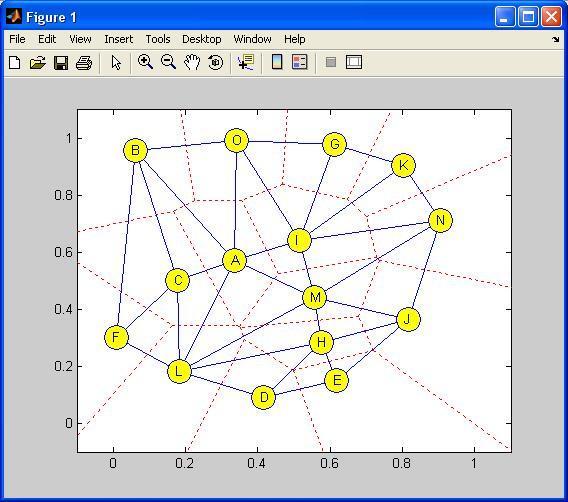Activate the Zoom Out magnifier tool
The image size is (568, 502).
pyautogui.click(x=168, y=62)
